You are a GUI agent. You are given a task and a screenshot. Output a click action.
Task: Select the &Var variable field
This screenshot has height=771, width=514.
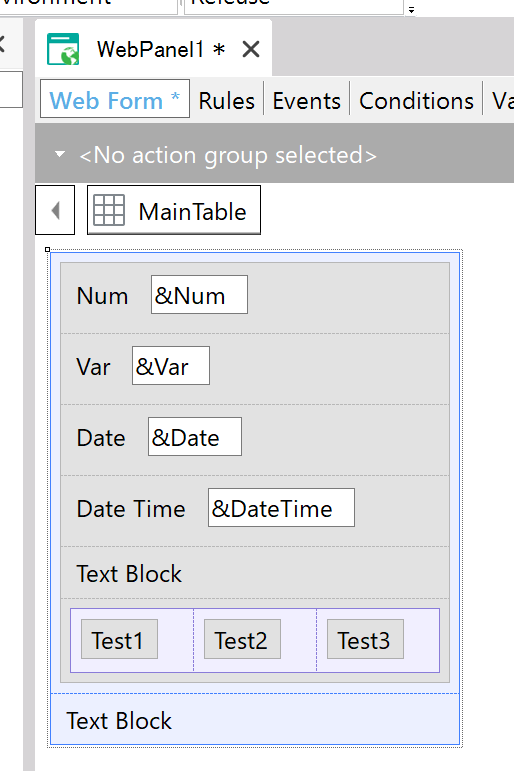coord(171,365)
